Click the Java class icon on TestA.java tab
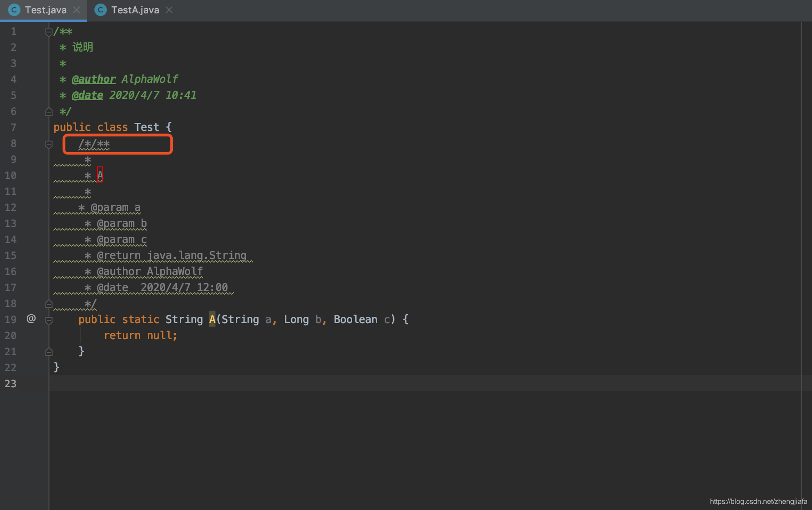The width and height of the screenshot is (812, 510). point(101,10)
